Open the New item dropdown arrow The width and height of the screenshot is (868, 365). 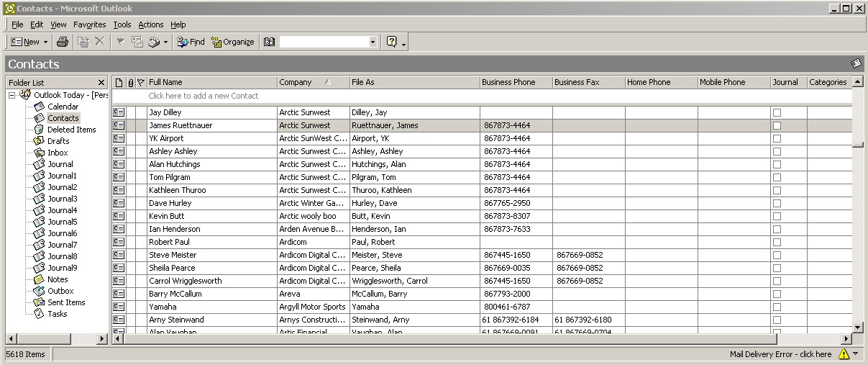[46, 42]
